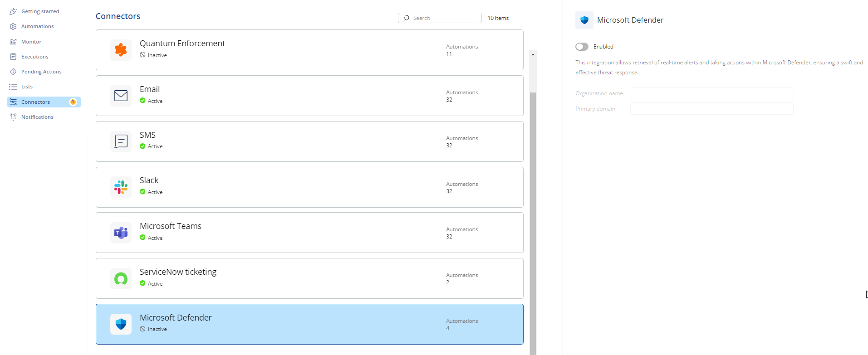Click the search magnifier icon
The image size is (868, 355).
pos(406,18)
